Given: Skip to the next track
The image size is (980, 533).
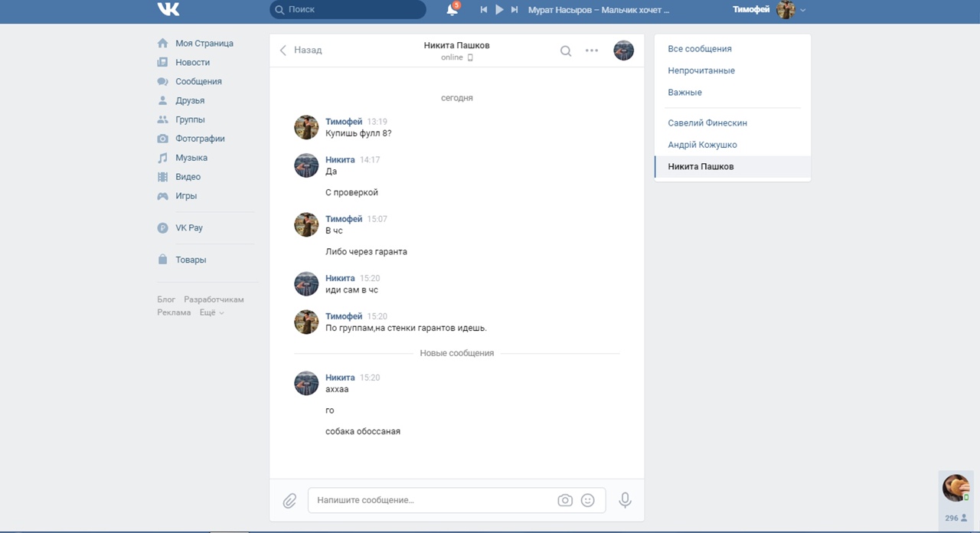Looking at the screenshot, I should click(514, 10).
